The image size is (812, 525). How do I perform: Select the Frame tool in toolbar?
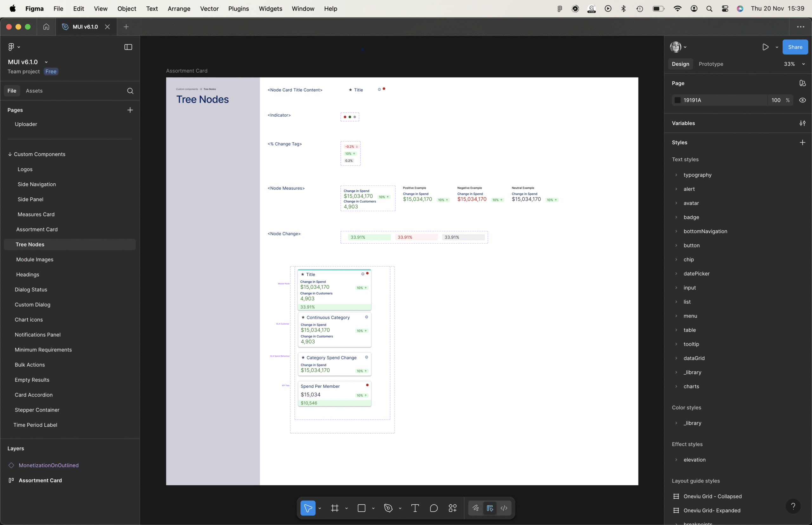coord(335,508)
